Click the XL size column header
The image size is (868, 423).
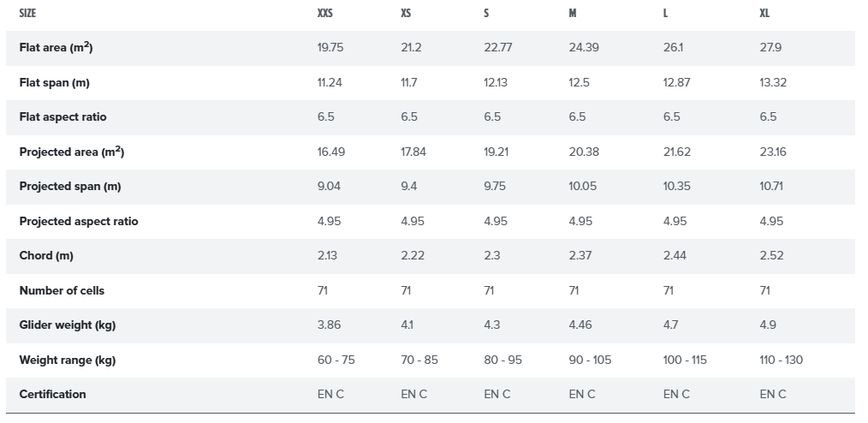click(x=764, y=14)
